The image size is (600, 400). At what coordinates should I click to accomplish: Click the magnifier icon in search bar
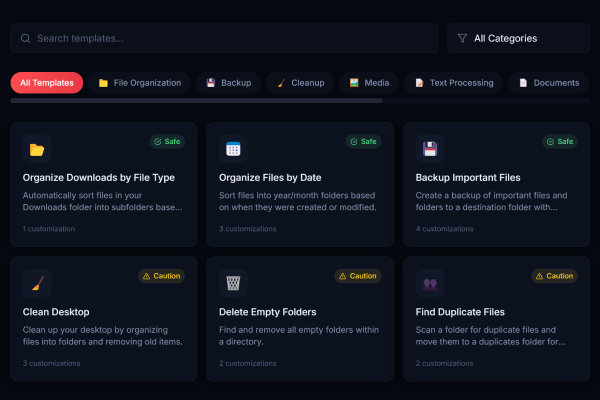point(25,38)
